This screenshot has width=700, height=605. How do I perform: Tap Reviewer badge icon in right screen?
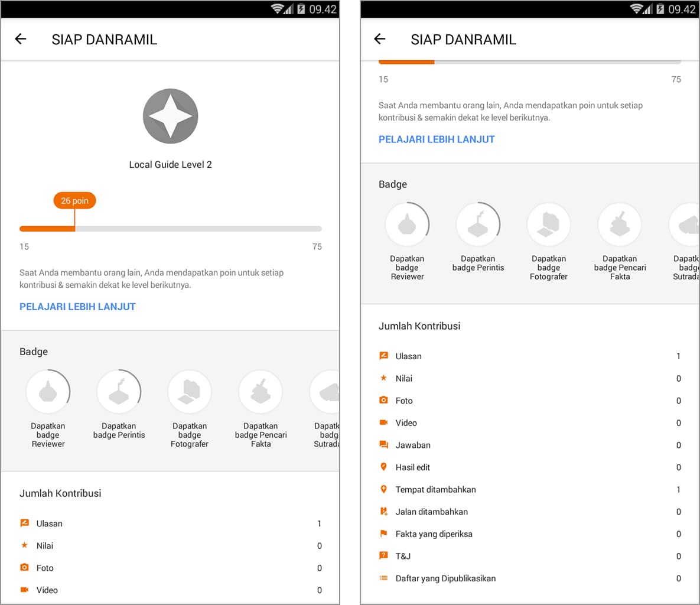(x=407, y=225)
